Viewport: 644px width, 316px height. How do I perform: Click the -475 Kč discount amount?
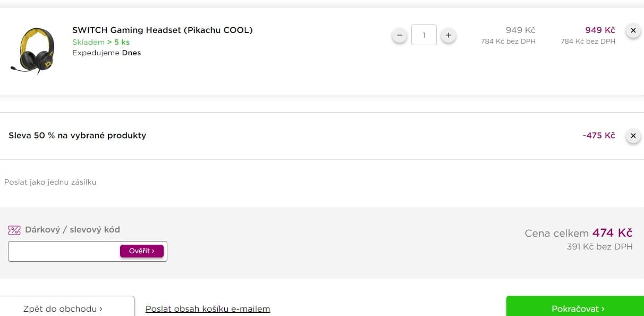click(598, 136)
